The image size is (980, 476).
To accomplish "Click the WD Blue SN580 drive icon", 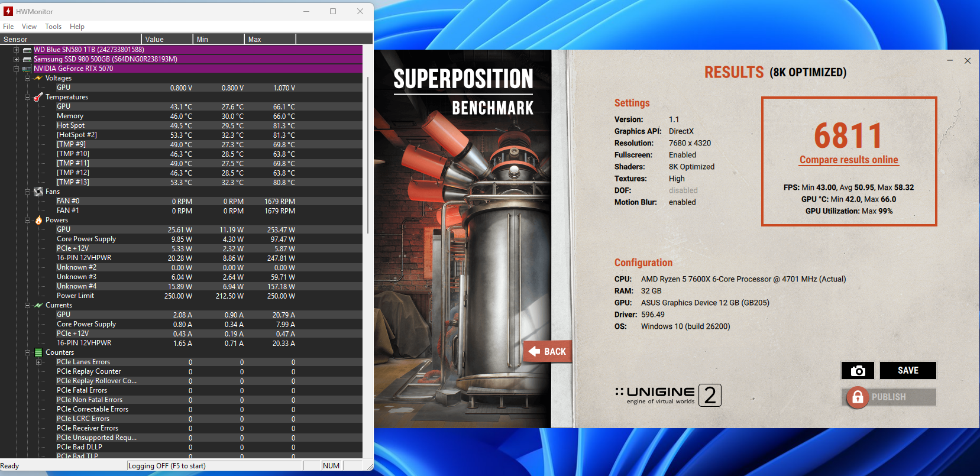I will tap(27, 50).
